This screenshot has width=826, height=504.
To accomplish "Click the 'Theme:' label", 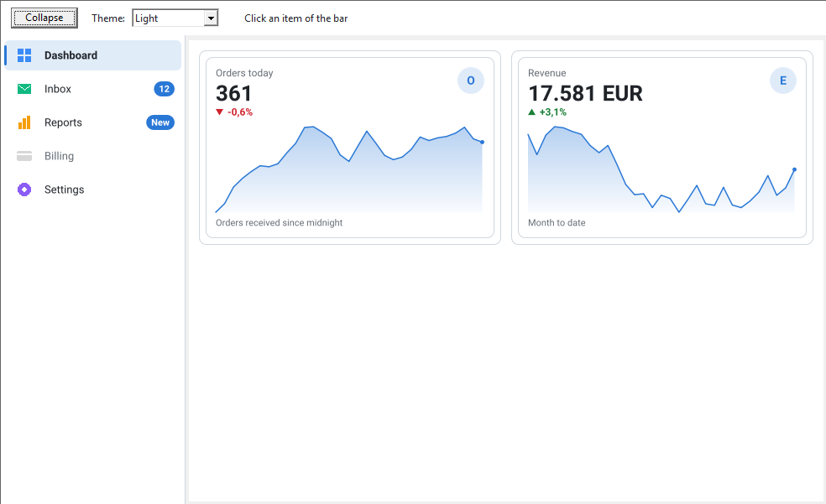I will [108, 18].
